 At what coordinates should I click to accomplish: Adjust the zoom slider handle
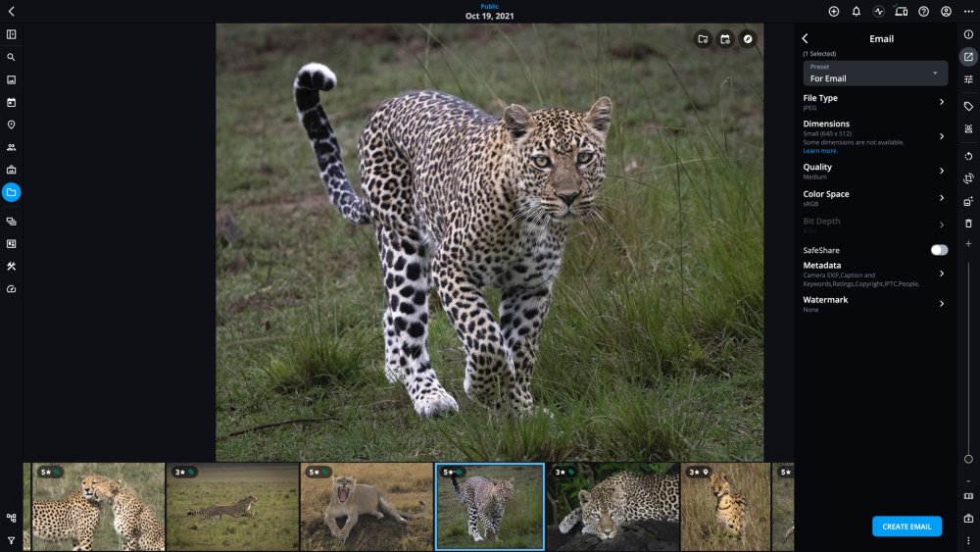[x=969, y=459]
